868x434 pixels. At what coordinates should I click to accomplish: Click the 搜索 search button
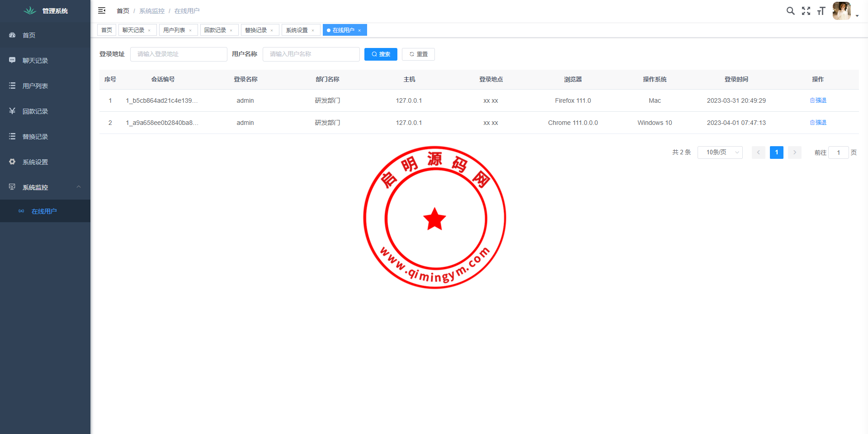pyautogui.click(x=381, y=54)
